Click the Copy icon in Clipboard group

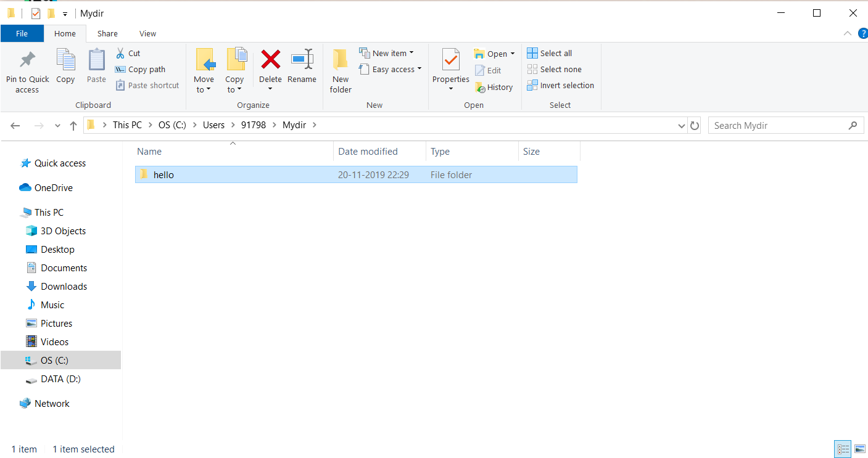(65, 60)
